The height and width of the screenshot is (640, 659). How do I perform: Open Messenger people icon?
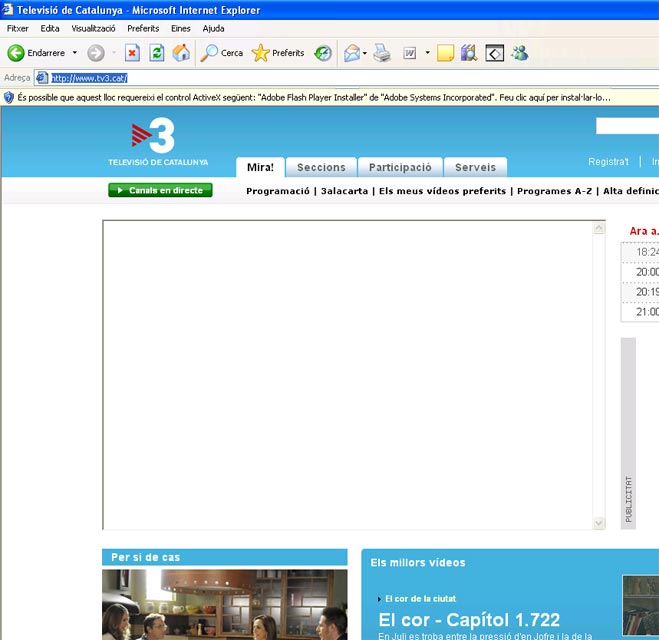519,53
